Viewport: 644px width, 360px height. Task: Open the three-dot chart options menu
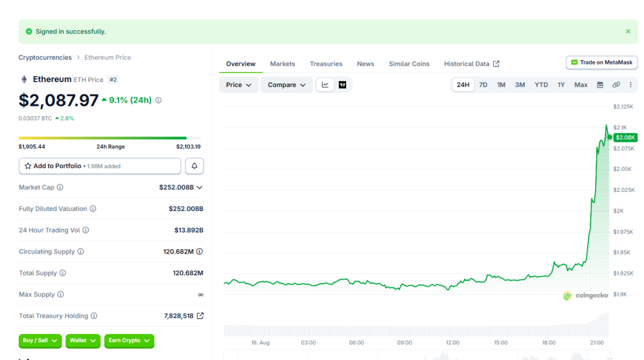pyautogui.click(x=631, y=85)
